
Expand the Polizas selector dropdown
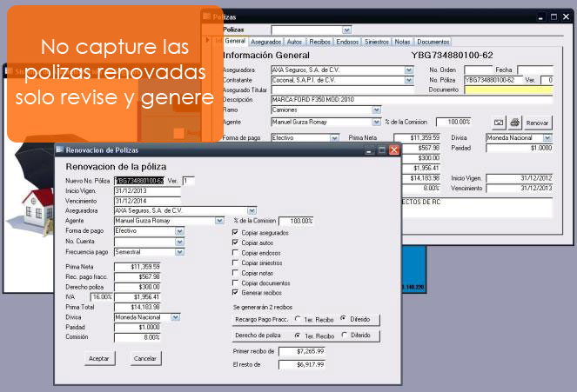tap(347, 30)
